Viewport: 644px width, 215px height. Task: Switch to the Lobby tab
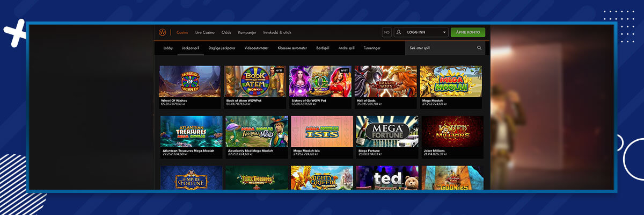pos(168,48)
